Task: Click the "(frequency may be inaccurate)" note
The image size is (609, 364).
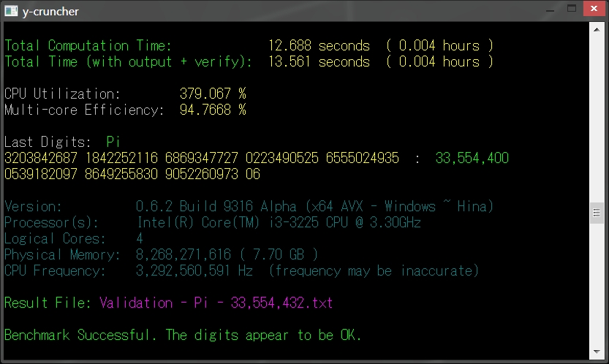Action: click(374, 270)
